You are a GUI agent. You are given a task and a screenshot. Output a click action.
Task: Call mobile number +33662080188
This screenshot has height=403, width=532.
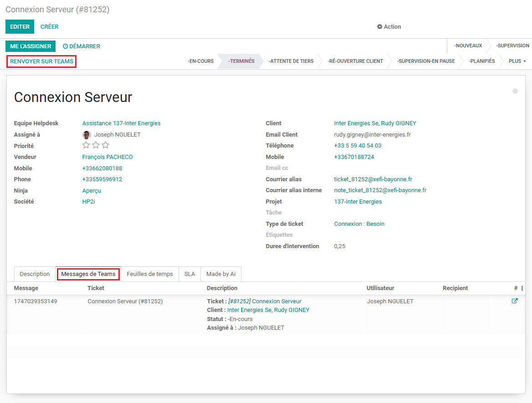coord(102,168)
